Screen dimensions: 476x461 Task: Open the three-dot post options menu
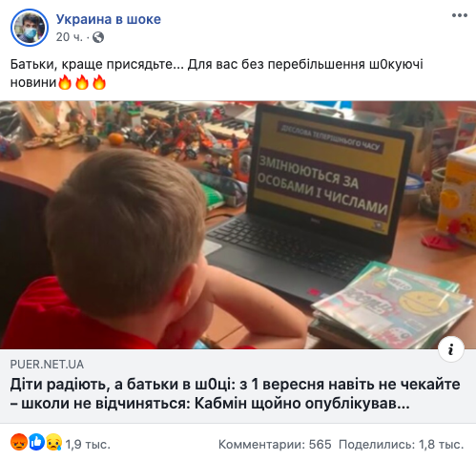[x=460, y=15]
